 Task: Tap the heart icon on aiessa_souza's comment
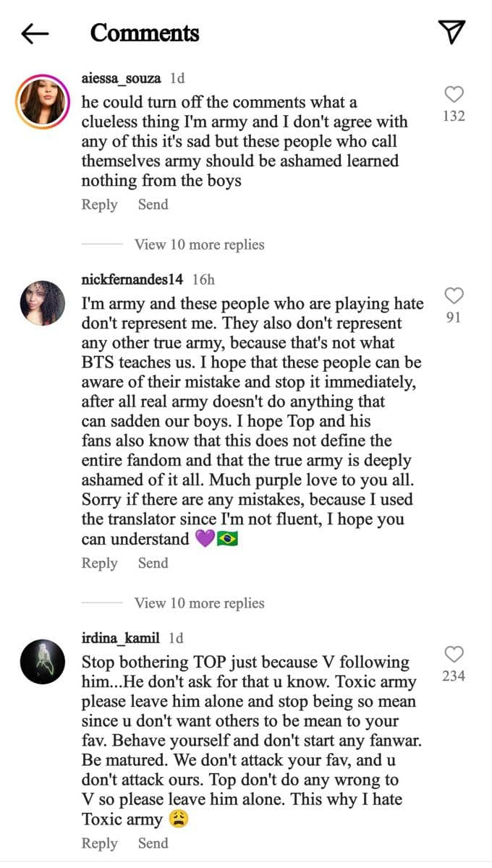[453, 93]
